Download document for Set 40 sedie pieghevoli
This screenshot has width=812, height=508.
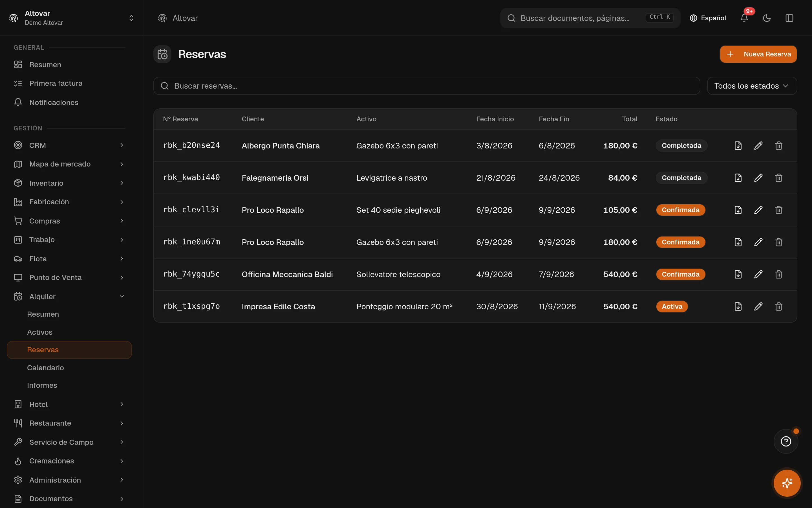[738, 210]
